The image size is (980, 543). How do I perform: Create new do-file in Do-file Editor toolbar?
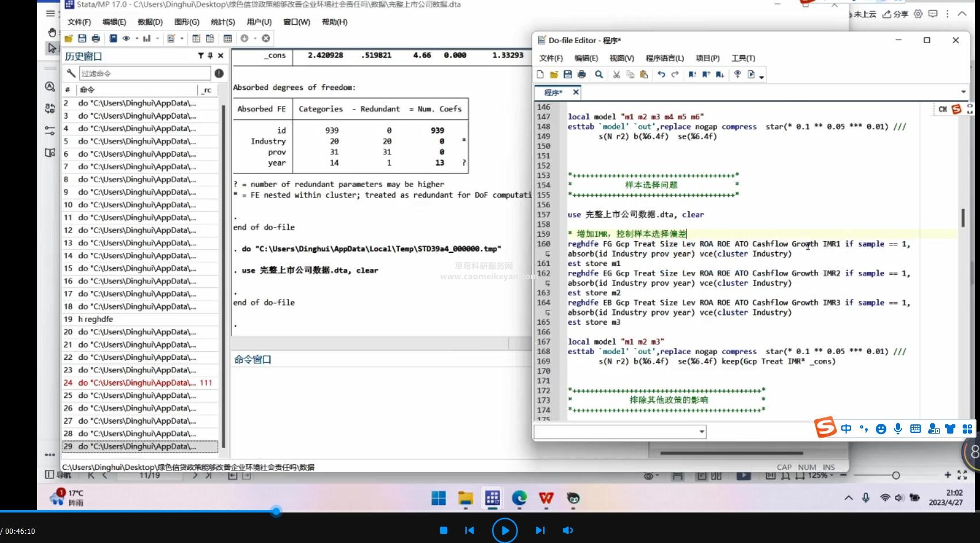pyautogui.click(x=540, y=74)
